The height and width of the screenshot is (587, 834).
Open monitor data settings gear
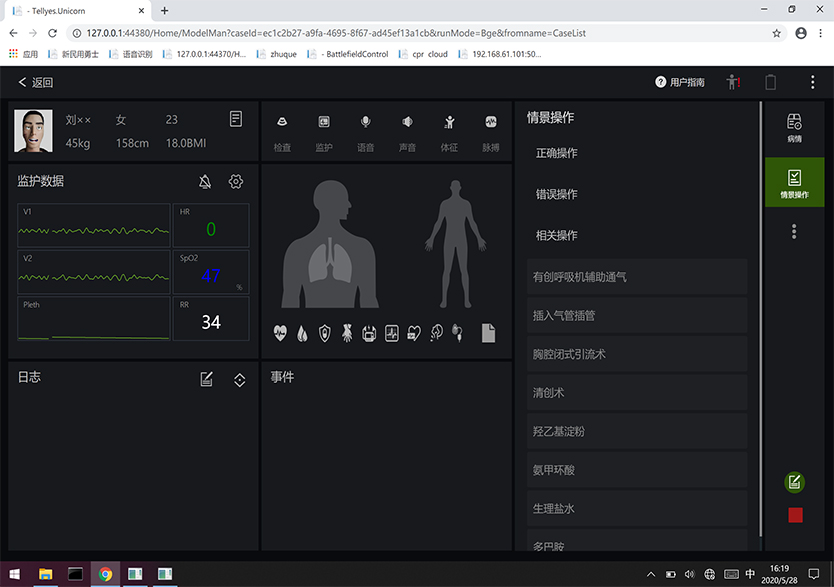pos(236,182)
